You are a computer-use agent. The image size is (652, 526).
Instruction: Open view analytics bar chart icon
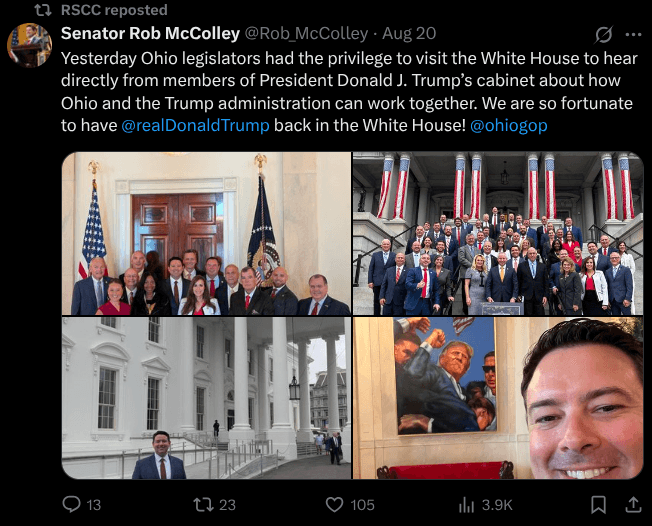(x=466, y=505)
